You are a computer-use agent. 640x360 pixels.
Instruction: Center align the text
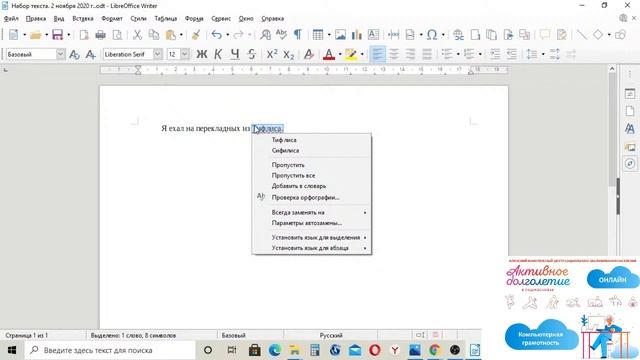(x=393, y=54)
